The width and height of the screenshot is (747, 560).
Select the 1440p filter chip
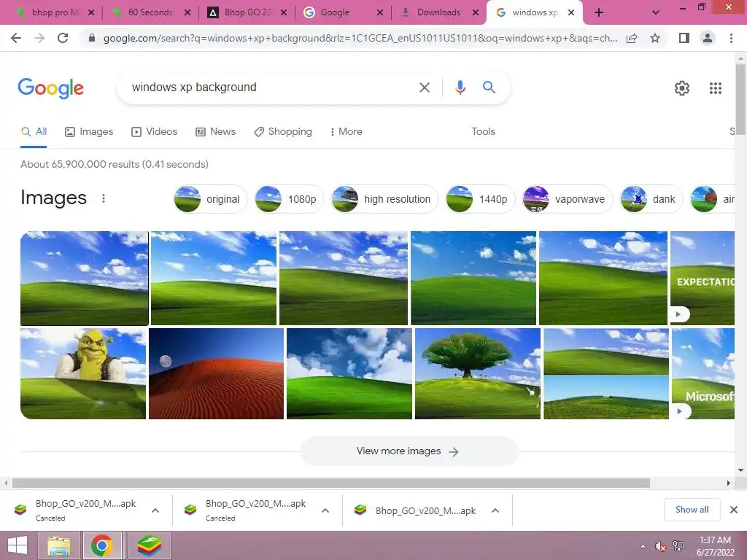coord(480,199)
